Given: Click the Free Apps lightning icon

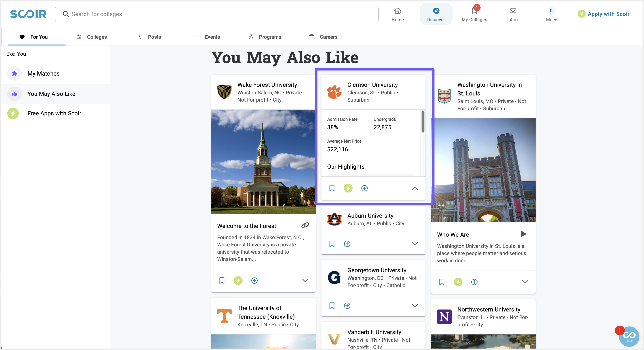Looking at the screenshot, I should click(13, 113).
